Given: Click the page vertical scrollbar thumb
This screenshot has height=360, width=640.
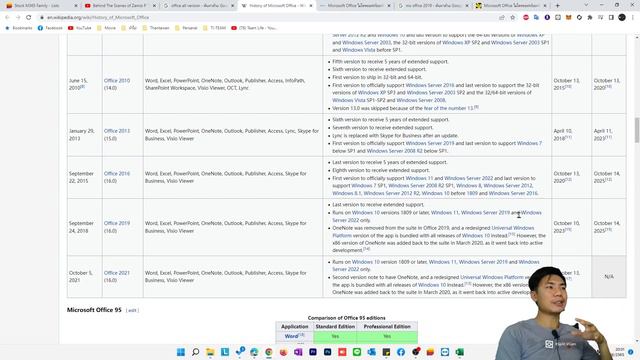Looking at the screenshot, I should 636,131.
